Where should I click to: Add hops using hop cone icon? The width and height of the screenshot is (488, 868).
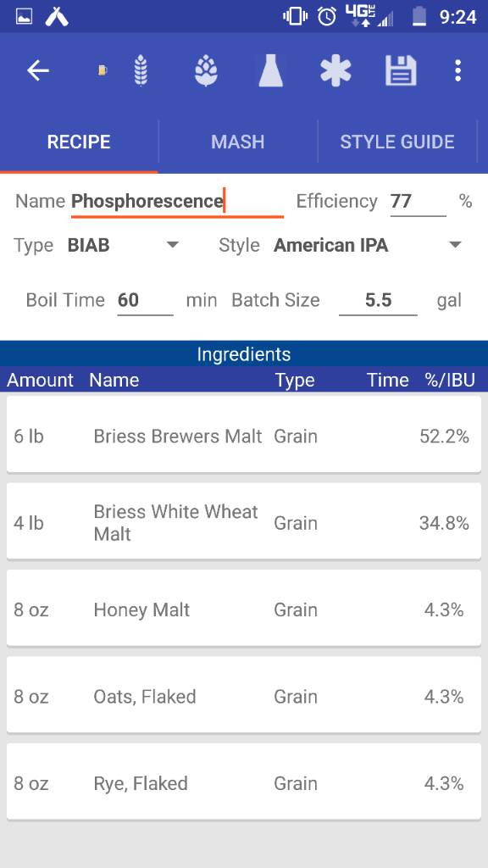(x=206, y=71)
